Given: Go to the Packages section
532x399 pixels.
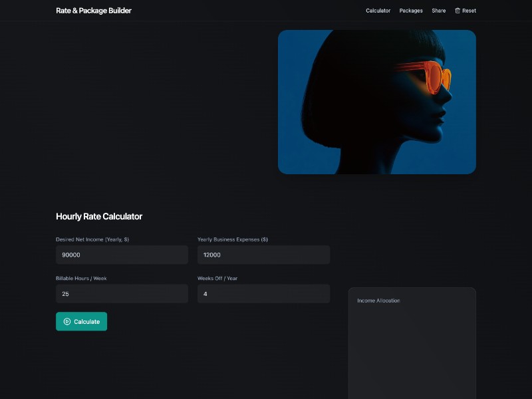Looking at the screenshot, I should tap(411, 11).
